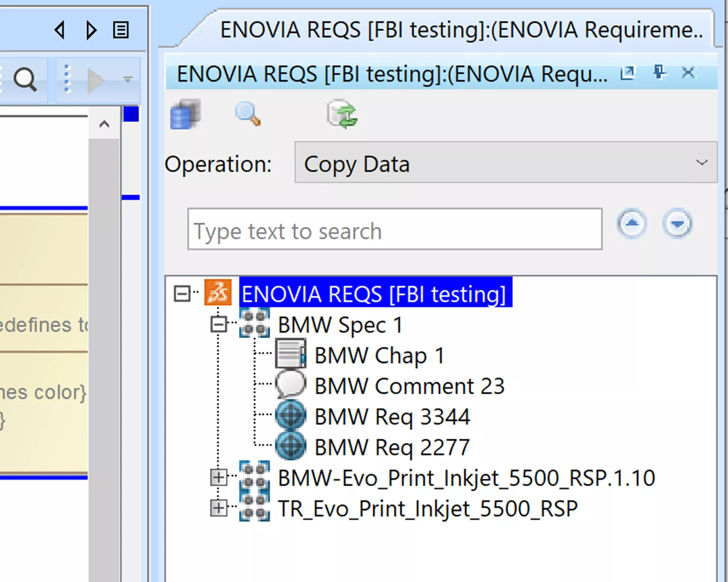Click the greyed play button in toolbar

tap(95, 80)
